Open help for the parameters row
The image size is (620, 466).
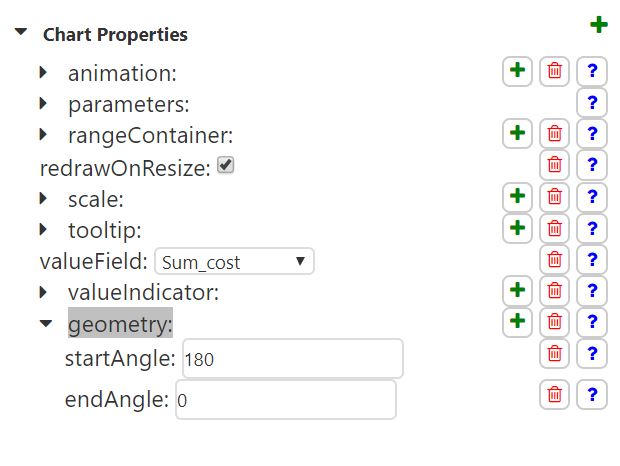tap(592, 102)
